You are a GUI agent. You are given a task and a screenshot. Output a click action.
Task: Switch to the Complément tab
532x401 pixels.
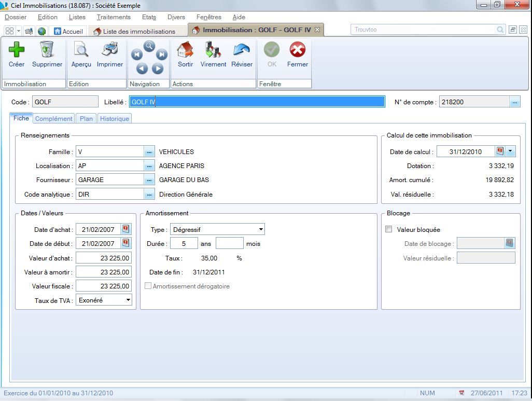point(54,119)
